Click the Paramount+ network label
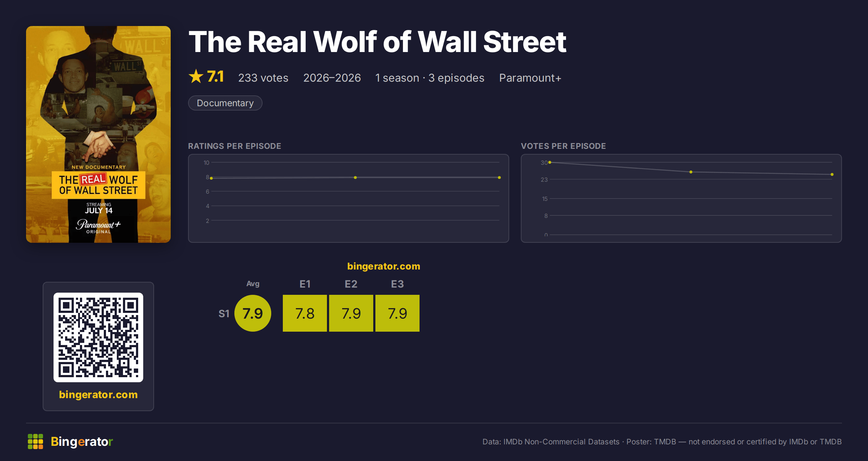The image size is (868, 461). click(x=530, y=78)
